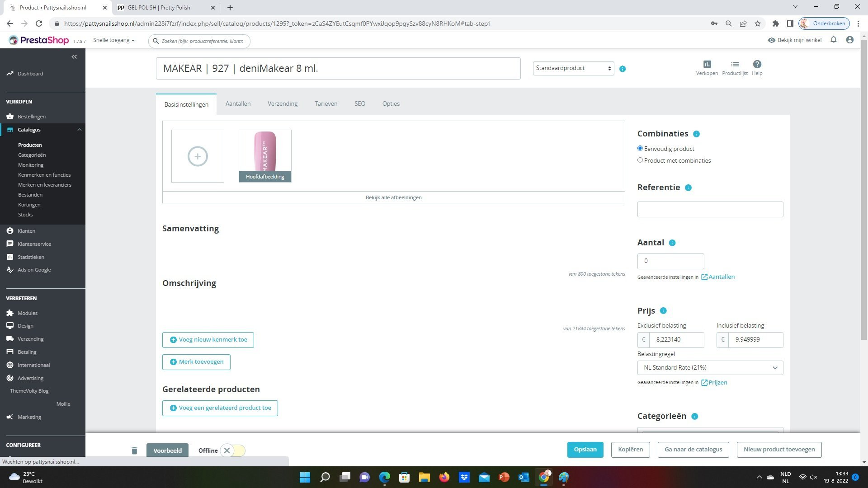Click the Opslaan save button

pos(585,450)
